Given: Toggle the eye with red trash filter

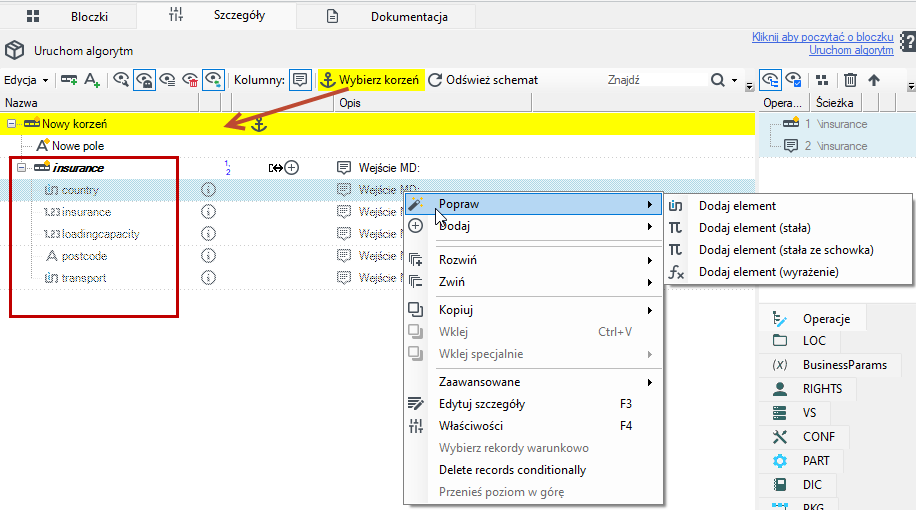Looking at the screenshot, I should pos(190,80).
